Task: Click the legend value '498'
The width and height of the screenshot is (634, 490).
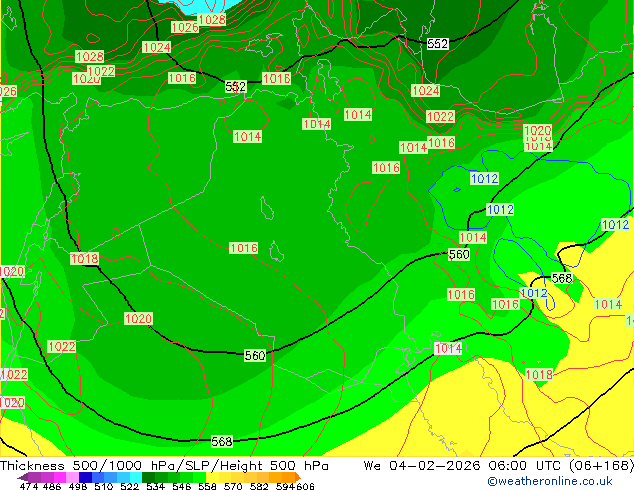Action: [x=78, y=486]
